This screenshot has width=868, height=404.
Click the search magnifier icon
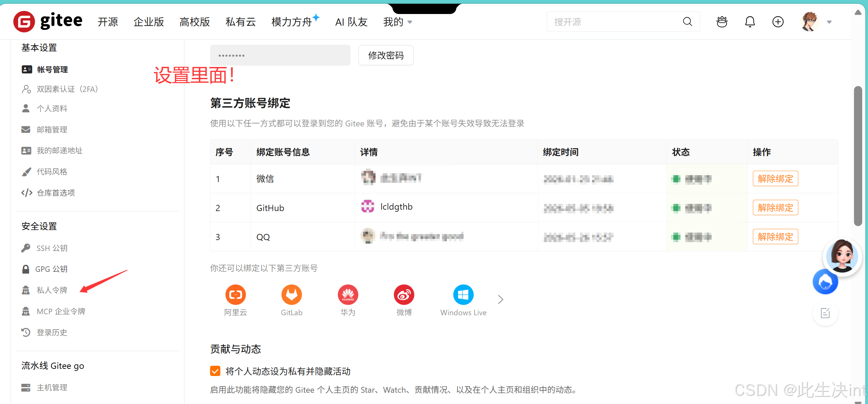click(687, 22)
